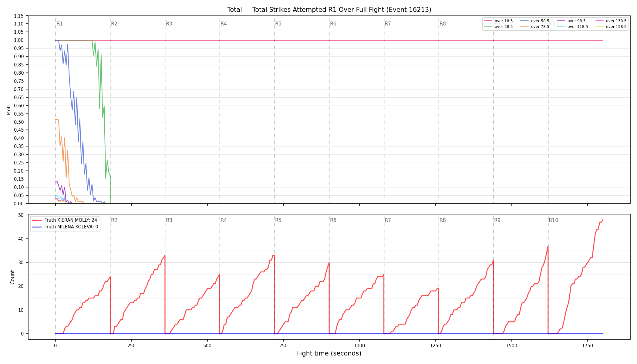Click the 1000 tick on the time axis
The image size is (637, 364).
[x=359, y=345]
